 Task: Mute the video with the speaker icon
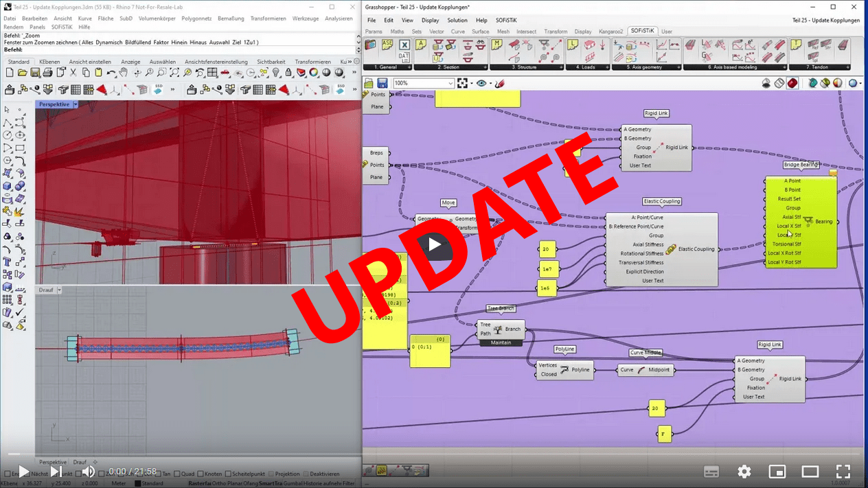click(x=89, y=472)
